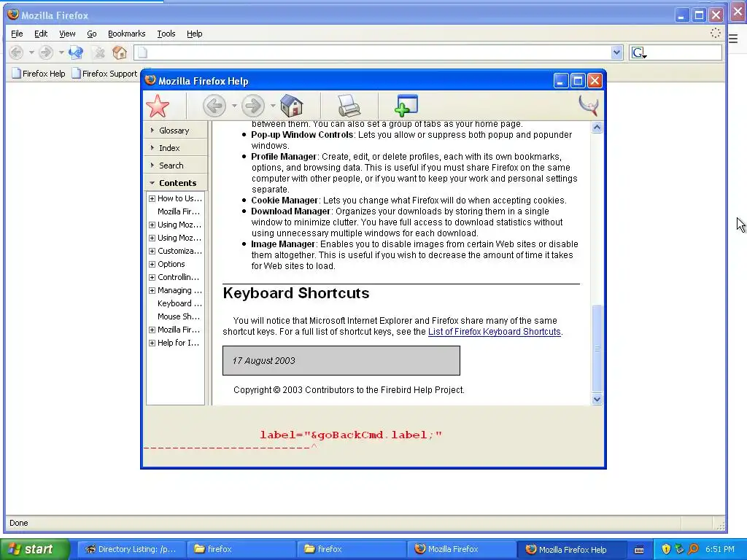Screen dimensions: 747x560
Task: Open the Back history dropdown arrow in Help
Action: (234, 106)
